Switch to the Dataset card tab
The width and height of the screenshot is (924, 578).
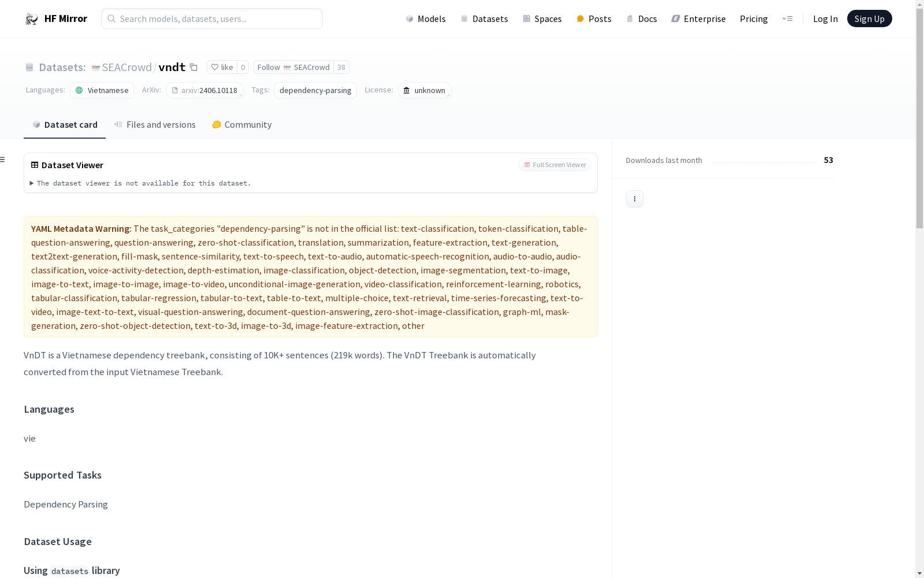(x=65, y=125)
